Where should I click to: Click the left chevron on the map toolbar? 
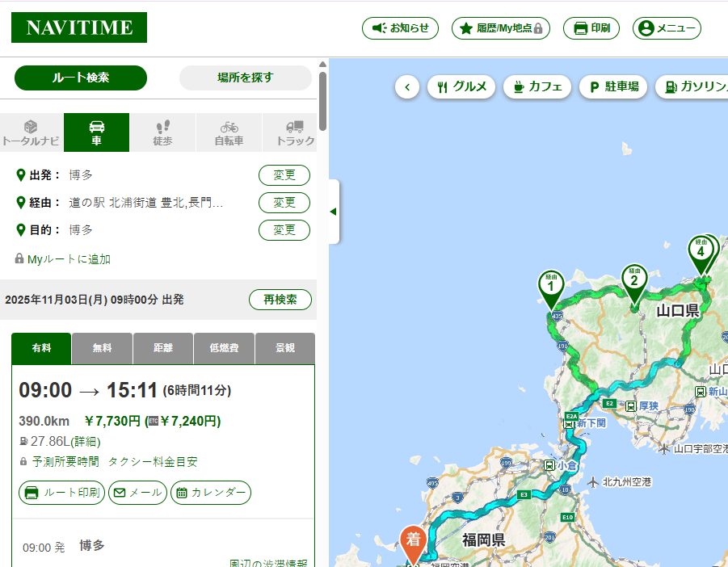click(408, 86)
